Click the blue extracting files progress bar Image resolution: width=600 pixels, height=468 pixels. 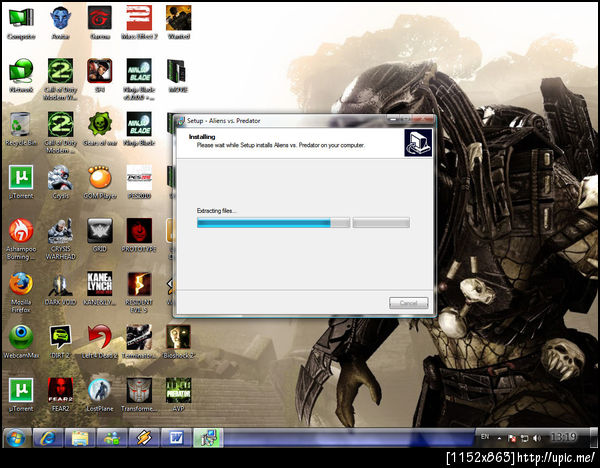coord(273,223)
